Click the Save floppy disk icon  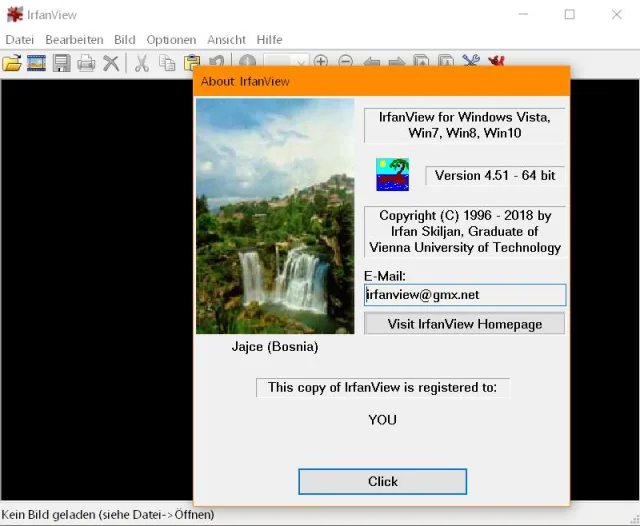[62, 63]
